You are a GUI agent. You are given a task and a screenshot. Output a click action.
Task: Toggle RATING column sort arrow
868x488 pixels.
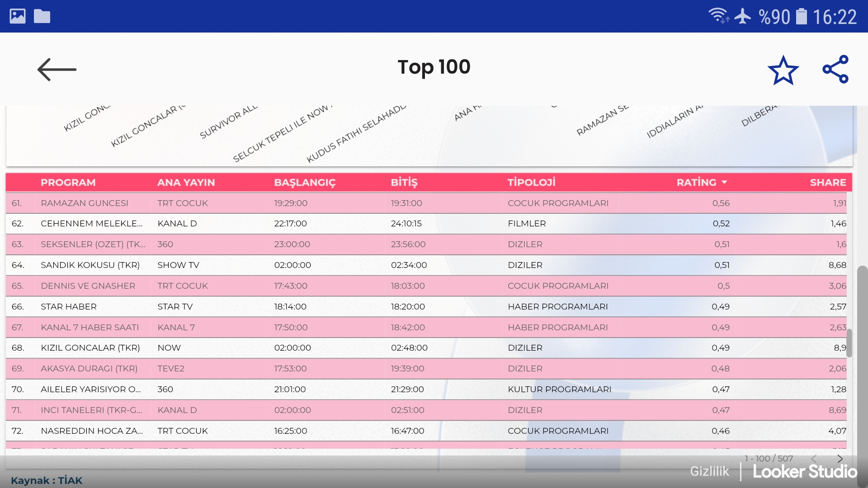pos(725,182)
